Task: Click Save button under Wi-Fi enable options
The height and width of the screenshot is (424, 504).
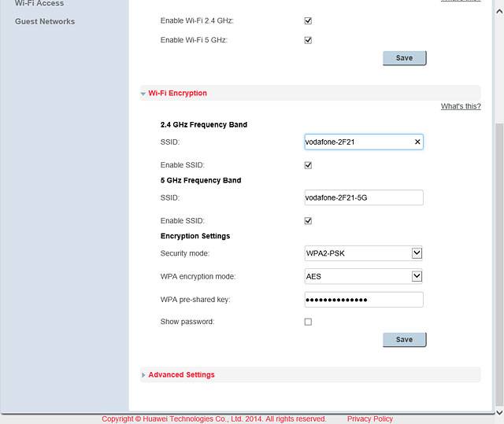Action: coord(404,58)
